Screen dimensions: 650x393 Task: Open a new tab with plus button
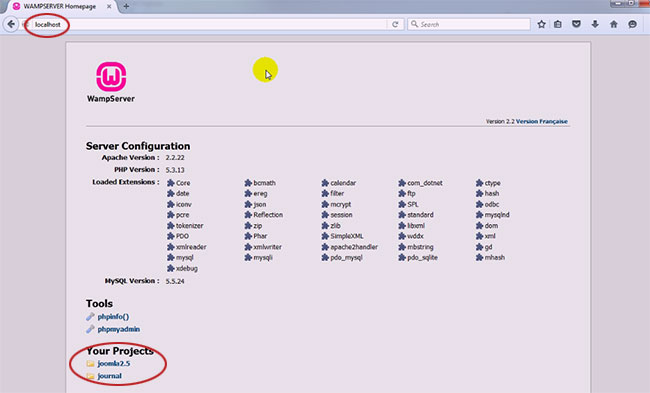pyautogui.click(x=126, y=6)
